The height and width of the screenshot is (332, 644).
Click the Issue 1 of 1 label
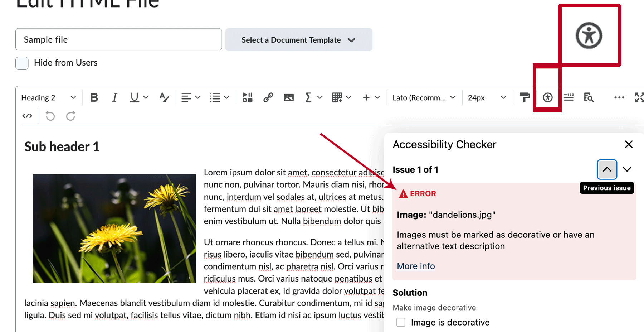415,169
